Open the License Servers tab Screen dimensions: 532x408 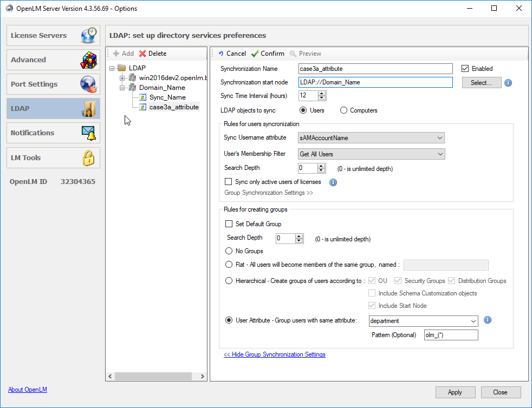click(53, 36)
